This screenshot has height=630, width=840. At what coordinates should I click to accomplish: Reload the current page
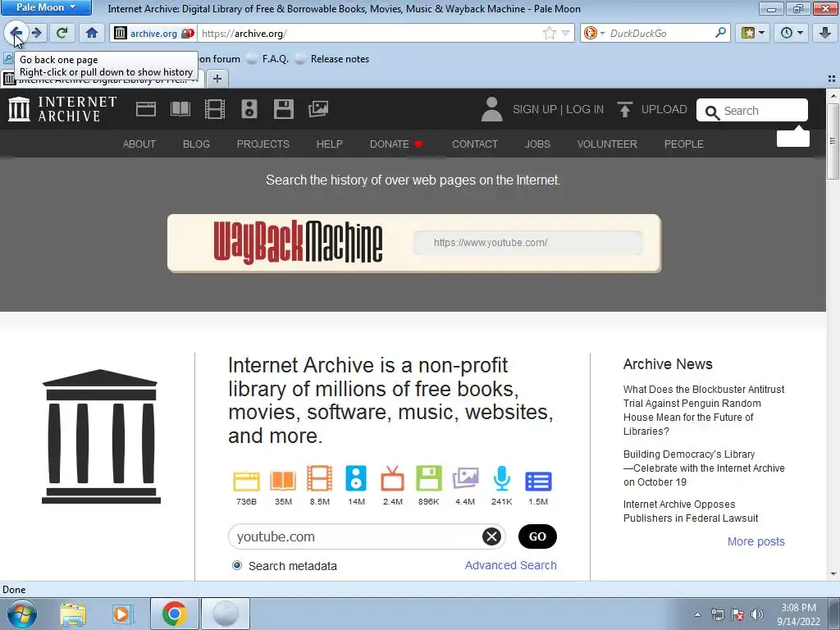(x=62, y=33)
